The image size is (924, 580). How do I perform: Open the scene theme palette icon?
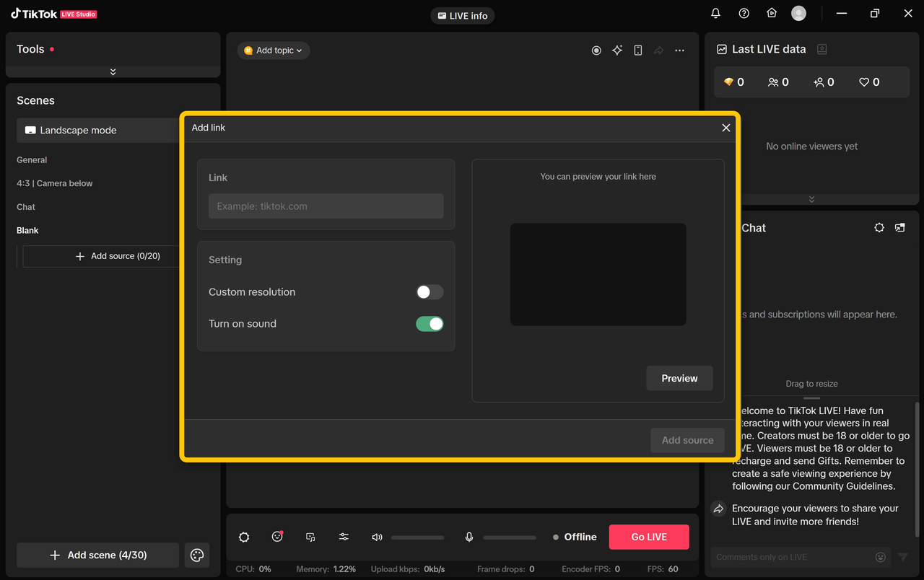[x=197, y=555]
